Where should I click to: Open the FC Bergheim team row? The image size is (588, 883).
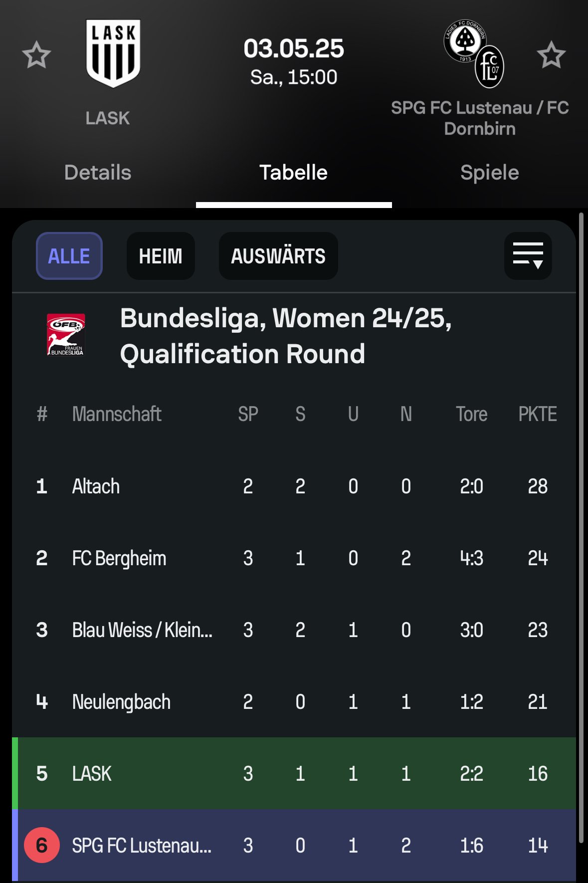coord(294,558)
